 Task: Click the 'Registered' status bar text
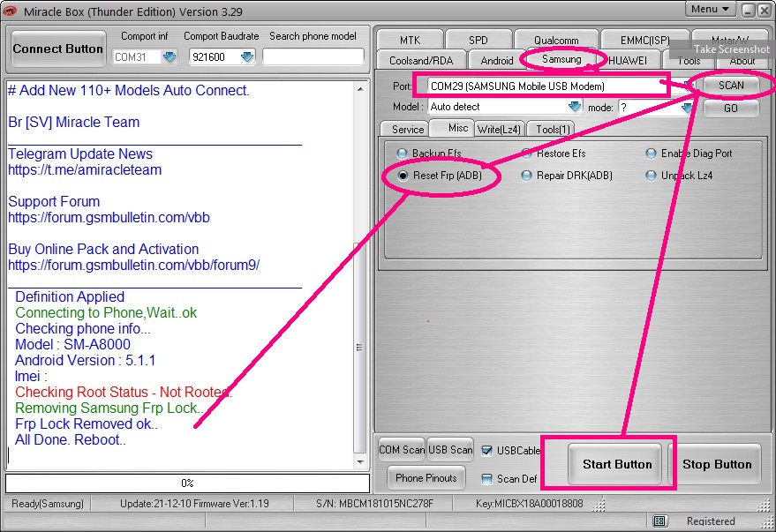[x=711, y=521]
